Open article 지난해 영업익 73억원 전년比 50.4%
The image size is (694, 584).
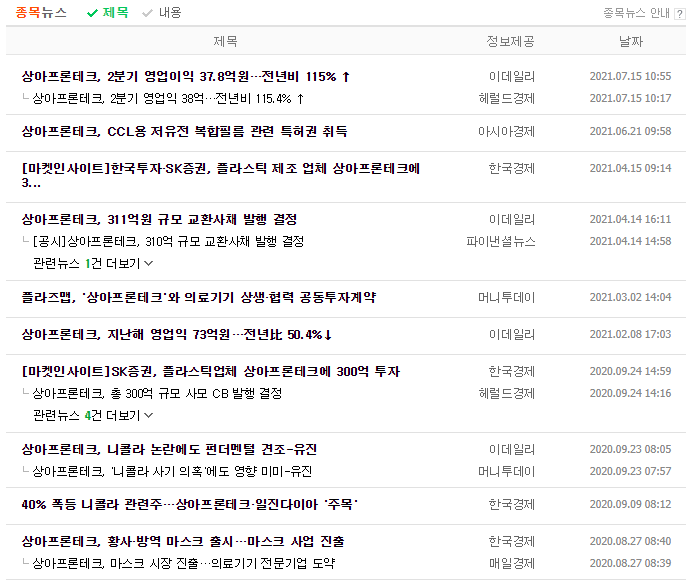pos(177,334)
